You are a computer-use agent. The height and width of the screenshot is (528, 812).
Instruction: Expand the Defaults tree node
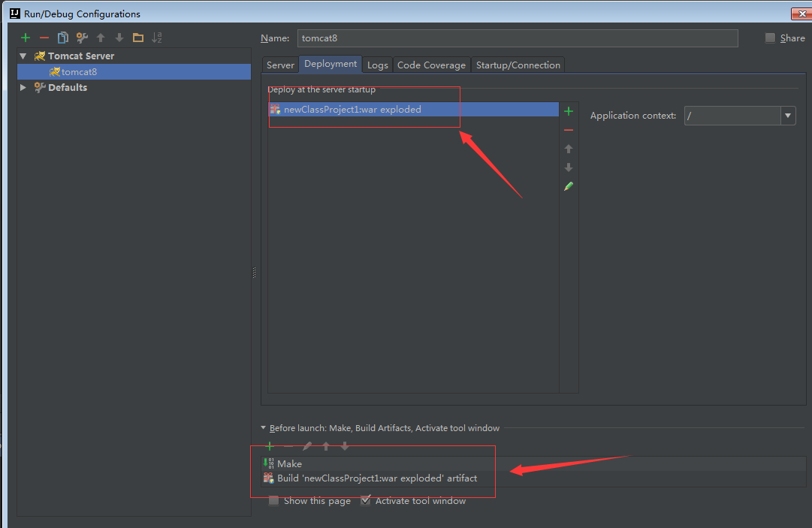[x=23, y=87]
